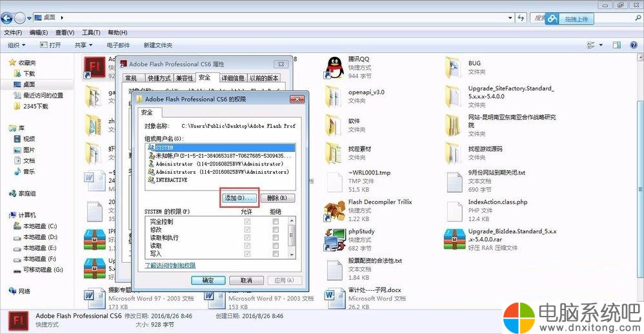Viewport: 644px width, 334px height.
Task: Switch to 兼容性 tab in properties window
Action: click(x=185, y=78)
